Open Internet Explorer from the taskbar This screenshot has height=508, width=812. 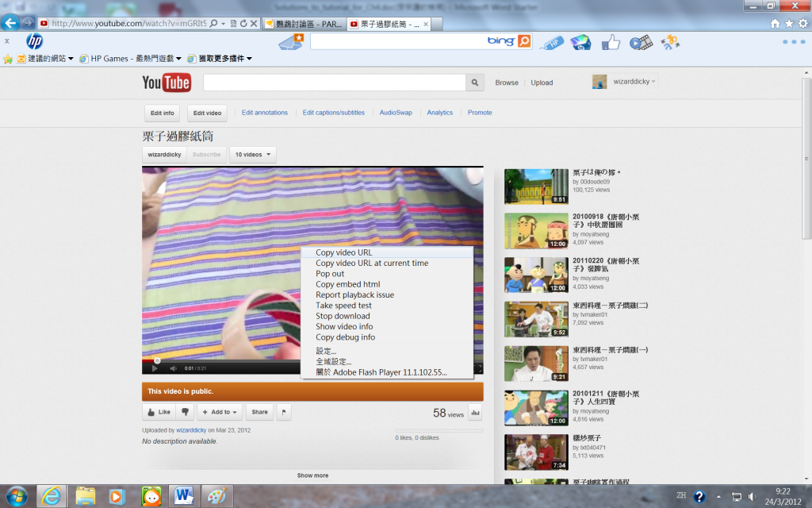coord(51,497)
